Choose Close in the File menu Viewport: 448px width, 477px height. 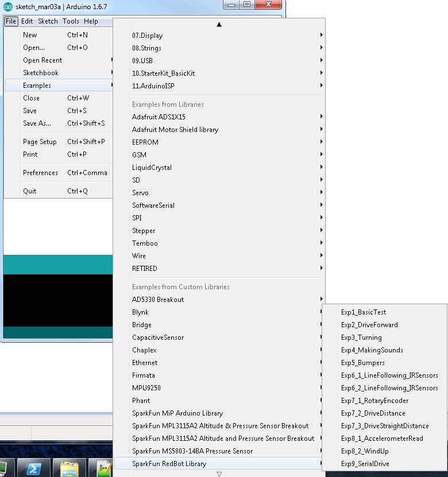coord(59,98)
